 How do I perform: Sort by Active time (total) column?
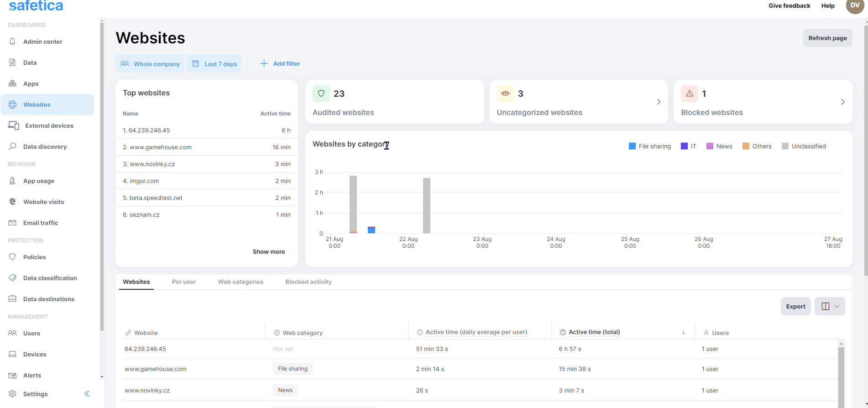[x=594, y=332]
